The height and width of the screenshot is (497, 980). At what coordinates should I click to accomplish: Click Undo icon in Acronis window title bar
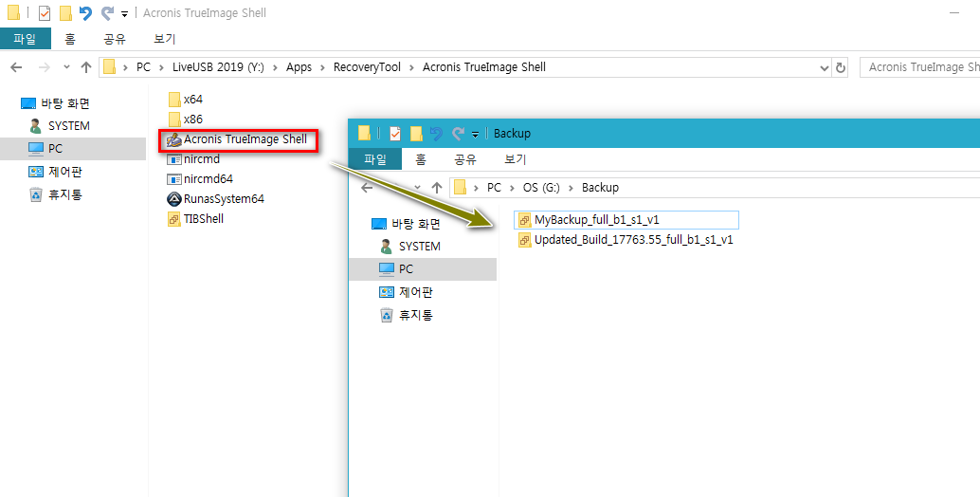85,13
